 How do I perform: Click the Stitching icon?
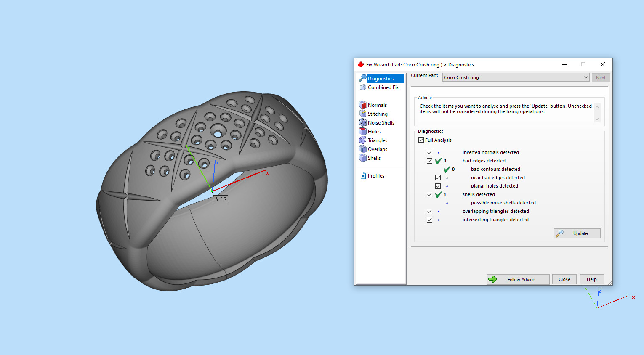[362, 114]
